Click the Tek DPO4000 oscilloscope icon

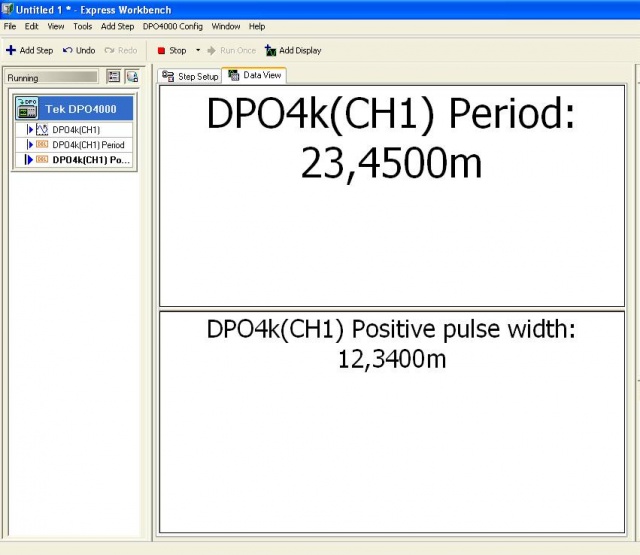click(27, 109)
